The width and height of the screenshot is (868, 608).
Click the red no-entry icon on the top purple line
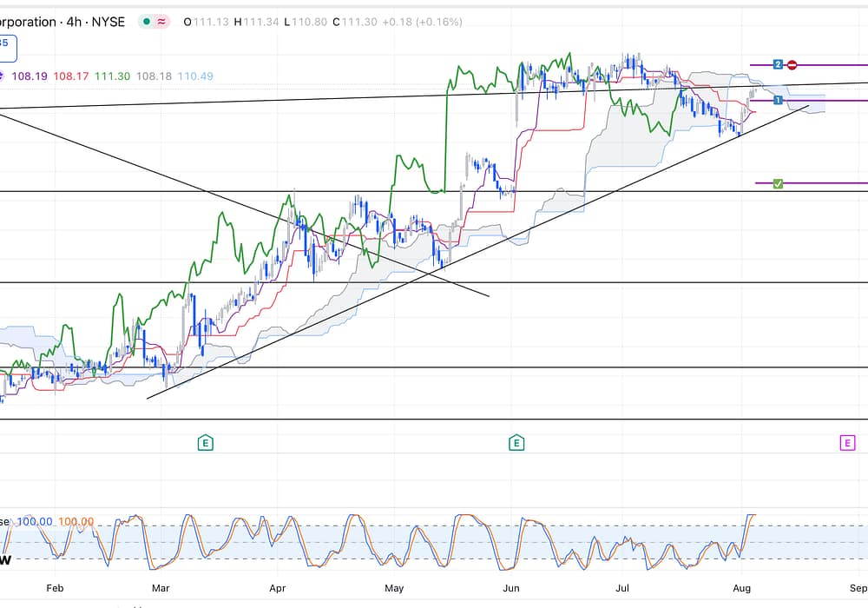tap(792, 64)
